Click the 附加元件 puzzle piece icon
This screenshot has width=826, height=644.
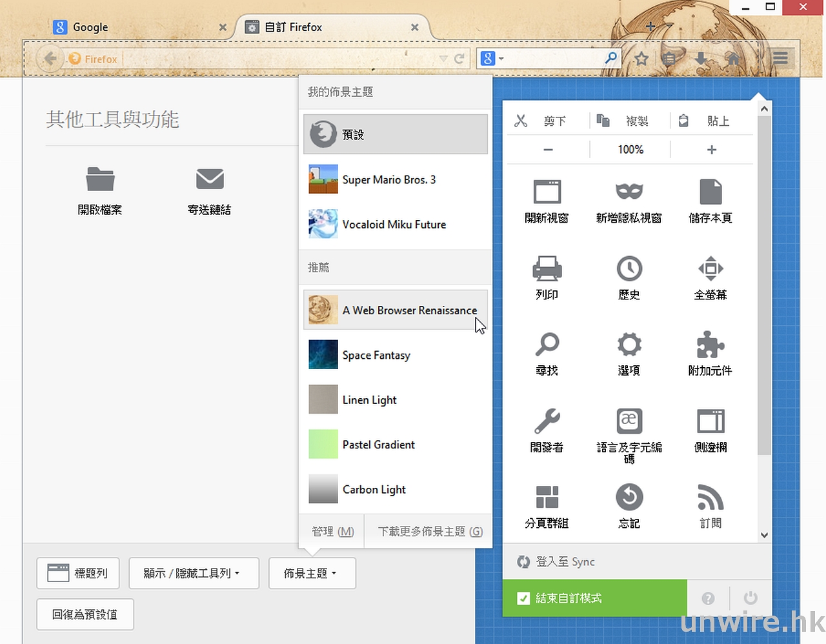click(x=710, y=345)
